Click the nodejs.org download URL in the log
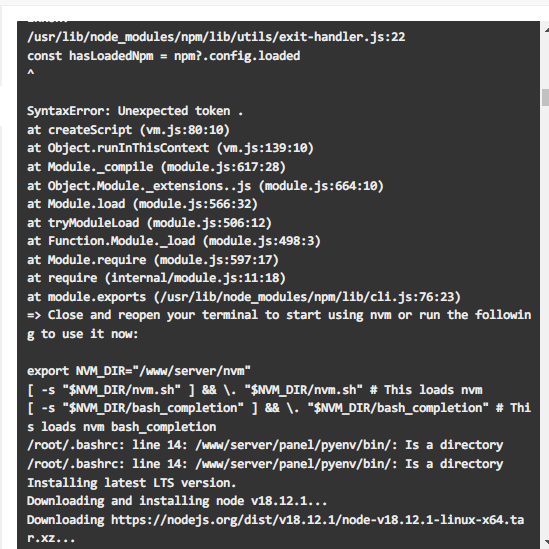 (x=276, y=529)
